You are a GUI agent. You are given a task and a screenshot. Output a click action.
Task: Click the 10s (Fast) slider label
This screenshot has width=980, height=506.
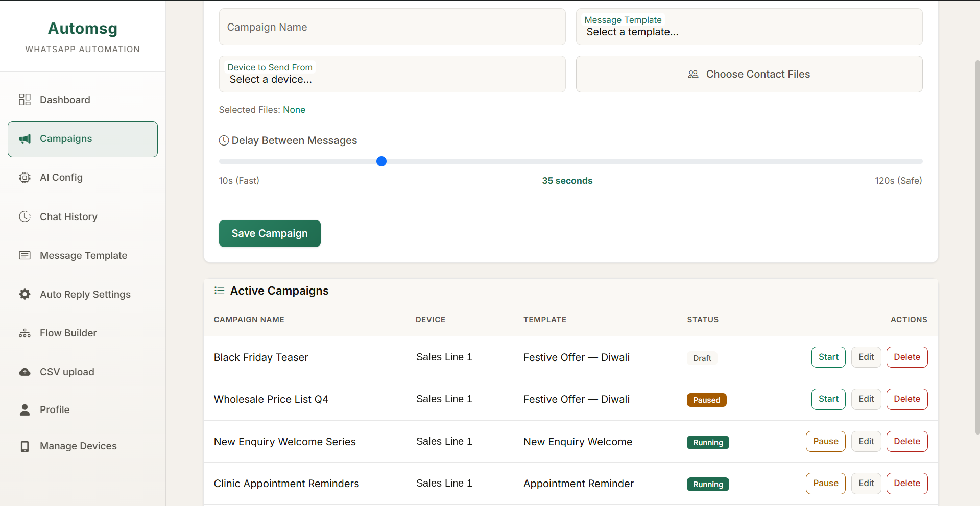[239, 181]
